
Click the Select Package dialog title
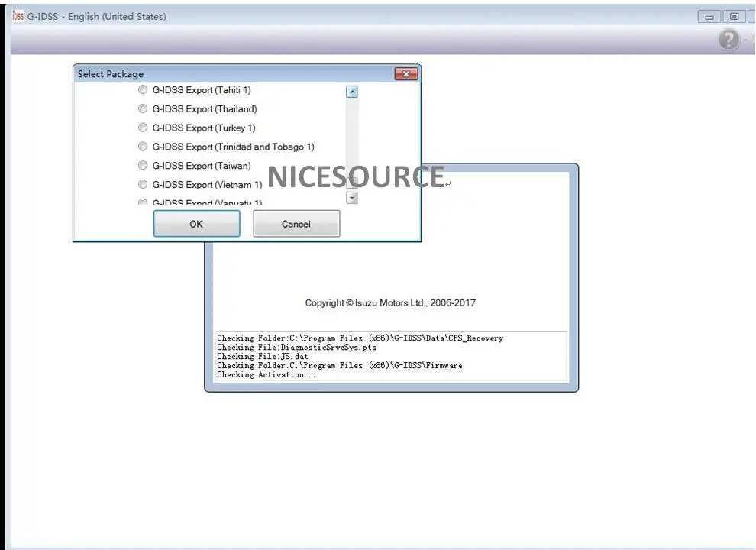(111, 74)
